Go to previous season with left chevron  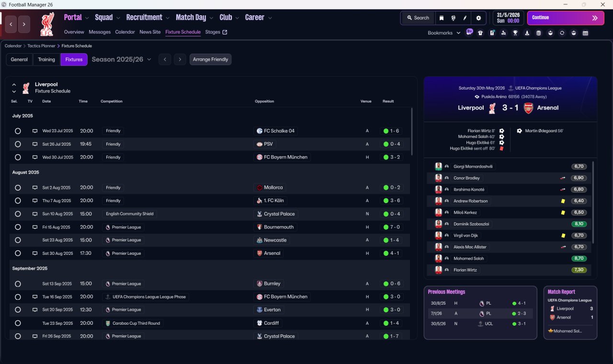coord(165,59)
